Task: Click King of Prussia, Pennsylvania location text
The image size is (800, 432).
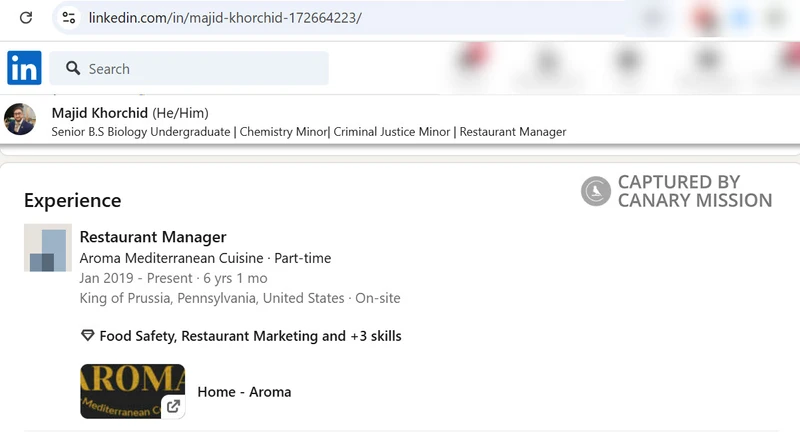Action: pyautogui.click(x=240, y=298)
